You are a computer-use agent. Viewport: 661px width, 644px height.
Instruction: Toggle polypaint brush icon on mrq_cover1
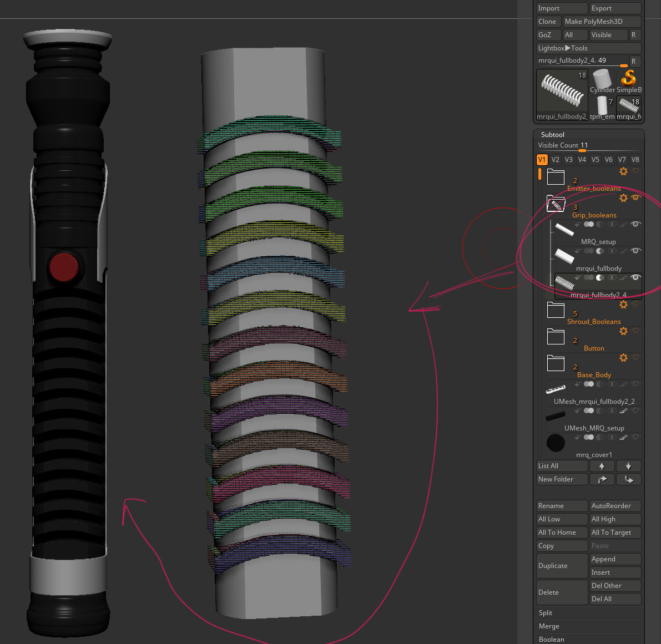[623, 437]
